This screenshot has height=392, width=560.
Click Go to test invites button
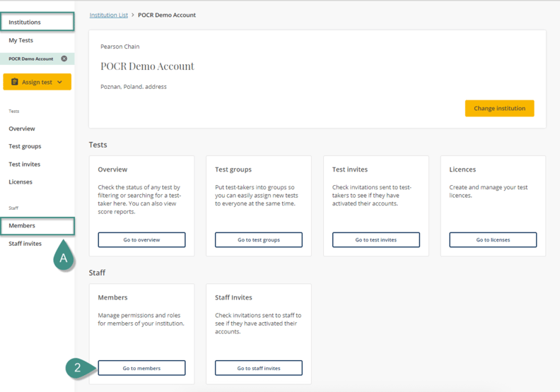pyautogui.click(x=375, y=239)
